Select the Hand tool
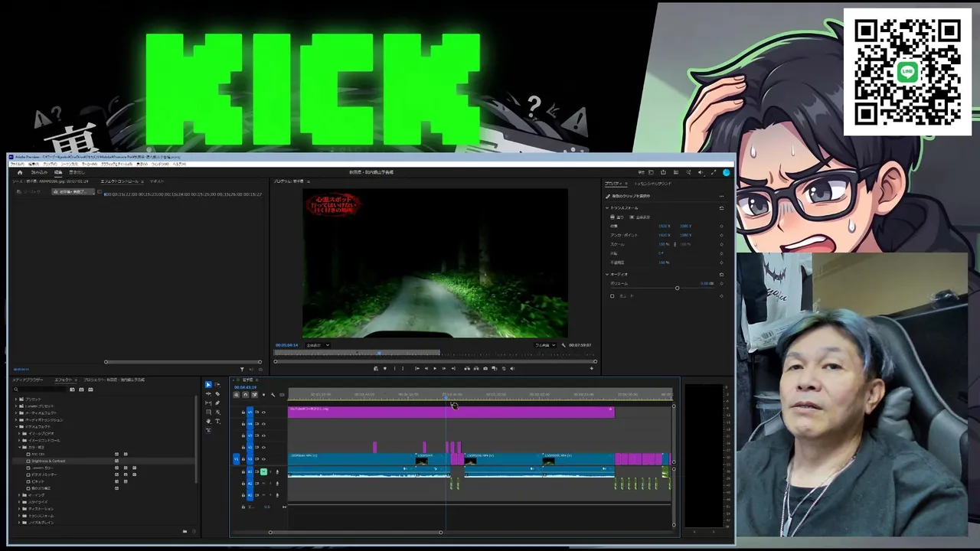 point(208,421)
